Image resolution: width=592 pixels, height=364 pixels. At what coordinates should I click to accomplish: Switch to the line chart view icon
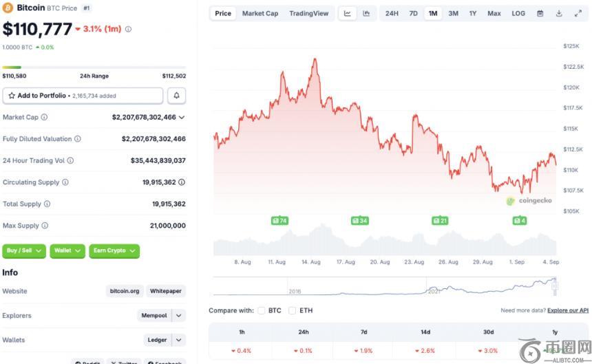point(348,13)
